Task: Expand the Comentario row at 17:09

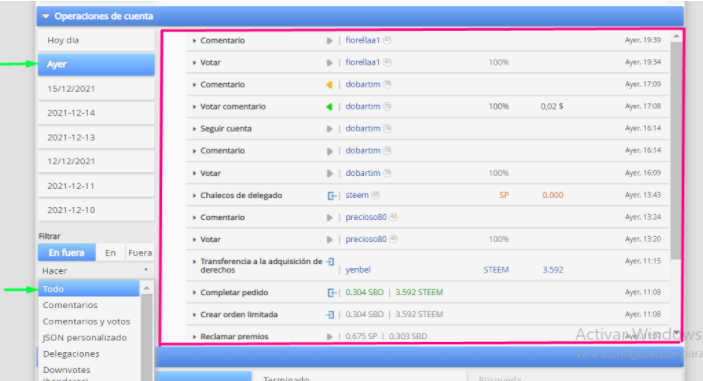Action: pyautogui.click(x=194, y=85)
